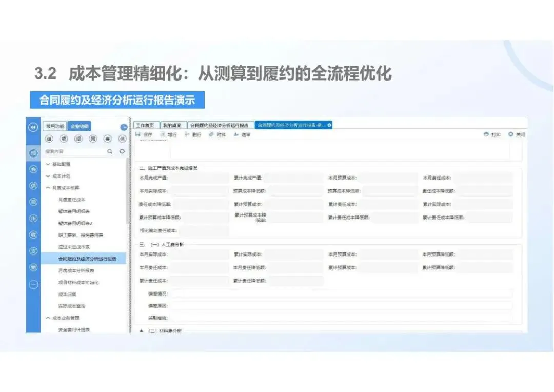Click the navigation tree vertical scrollbar
Screen dimensions: 554x392
[x=128, y=191]
